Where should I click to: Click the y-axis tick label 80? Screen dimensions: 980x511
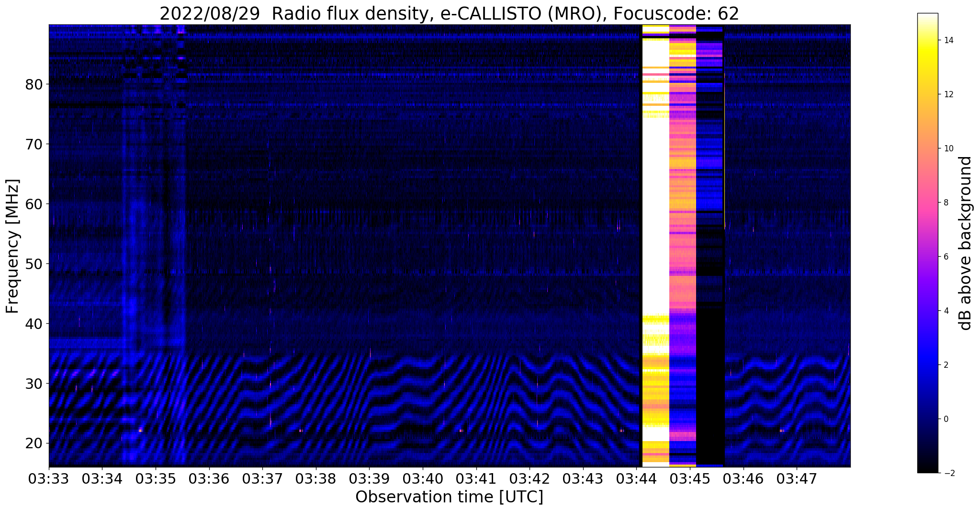(x=34, y=84)
